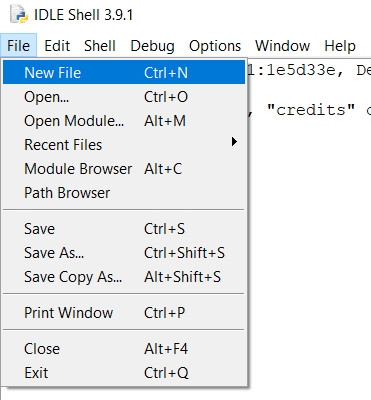Select New File from the menu
Image resolution: width=371 pixels, height=400 pixels.
click(124, 73)
